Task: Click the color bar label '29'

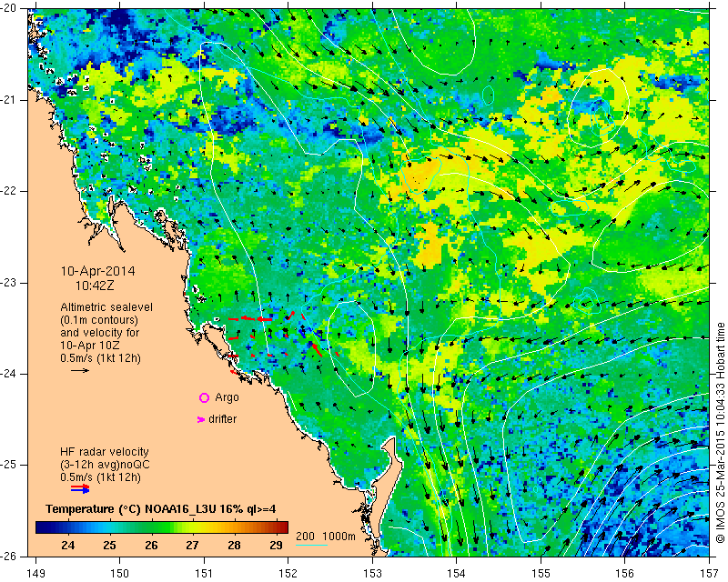Action: (x=276, y=545)
